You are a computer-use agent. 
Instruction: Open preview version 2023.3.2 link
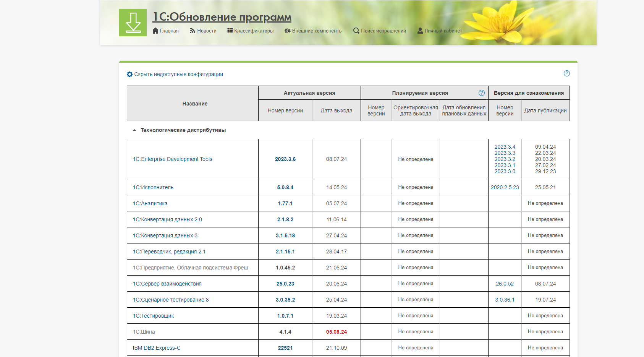505,159
